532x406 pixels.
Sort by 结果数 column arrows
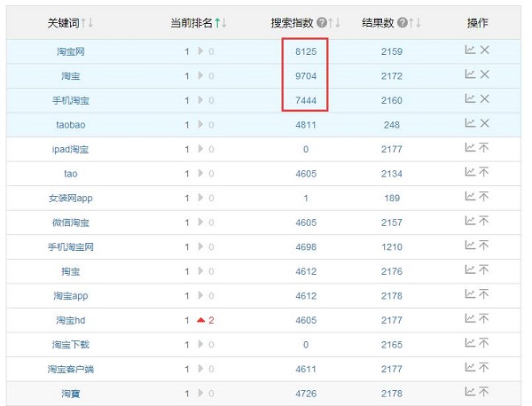(415, 23)
